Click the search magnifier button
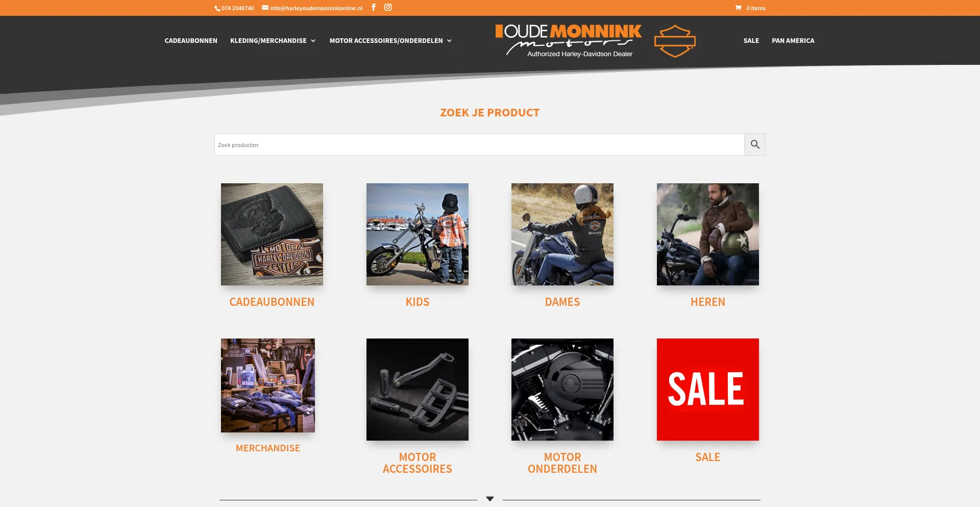980x507 pixels. 755,144
